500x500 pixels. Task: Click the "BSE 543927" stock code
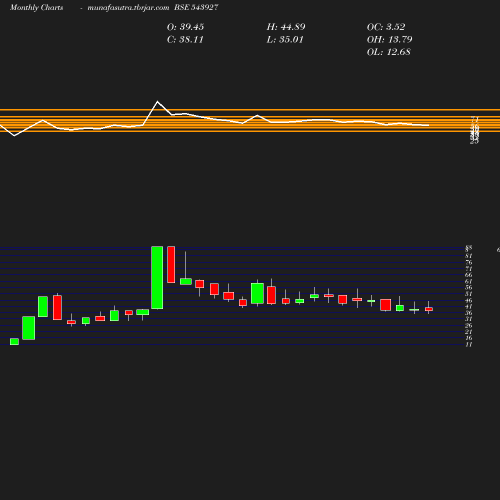(196, 8)
